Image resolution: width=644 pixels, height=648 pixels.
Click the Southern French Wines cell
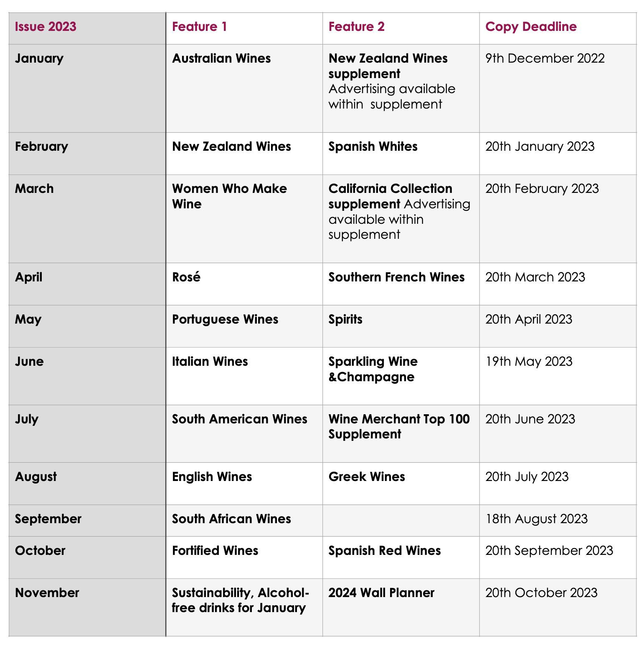coord(396,277)
